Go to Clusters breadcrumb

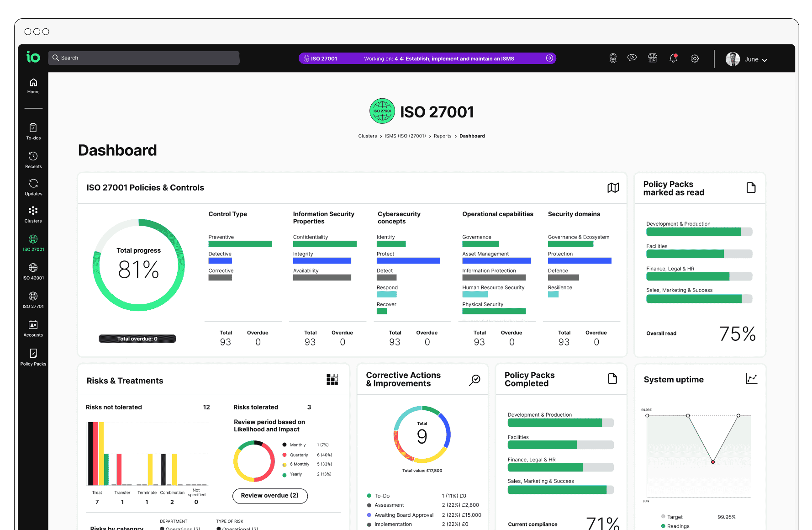click(368, 136)
